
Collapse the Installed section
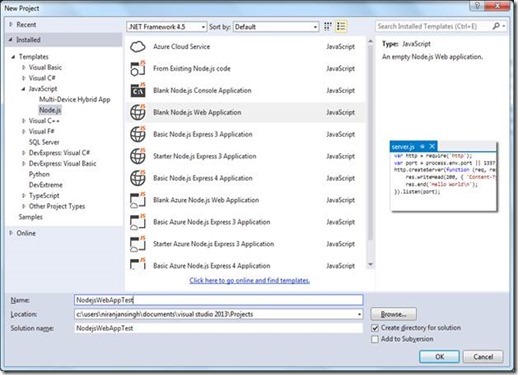point(11,40)
